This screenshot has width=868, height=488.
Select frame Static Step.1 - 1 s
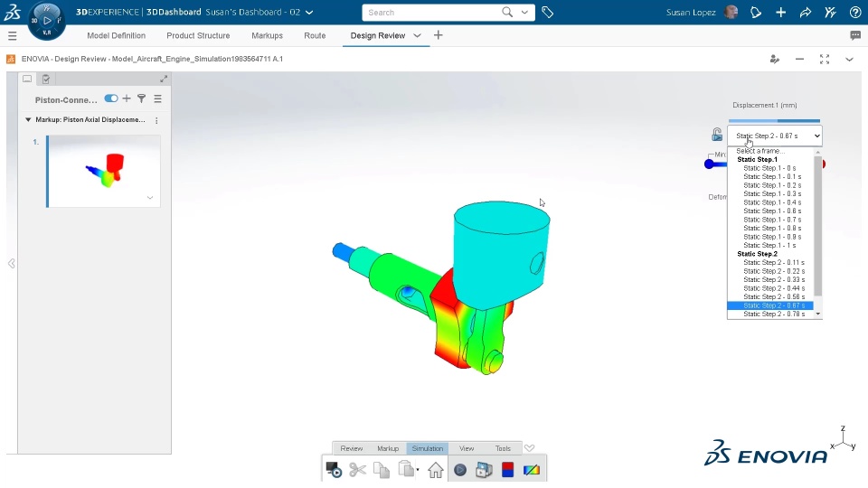coord(769,245)
